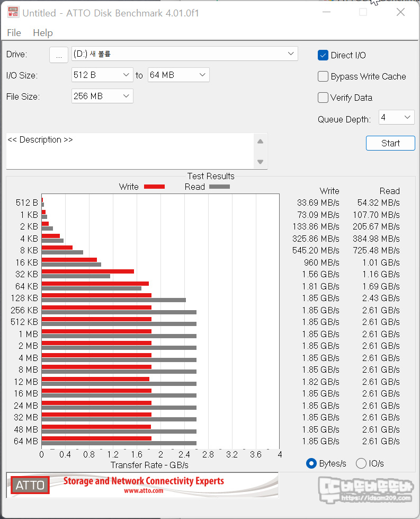The width and height of the screenshot is (420, 519).
Task: Click the 48 MB row label
Action: (x=26, y=429)
